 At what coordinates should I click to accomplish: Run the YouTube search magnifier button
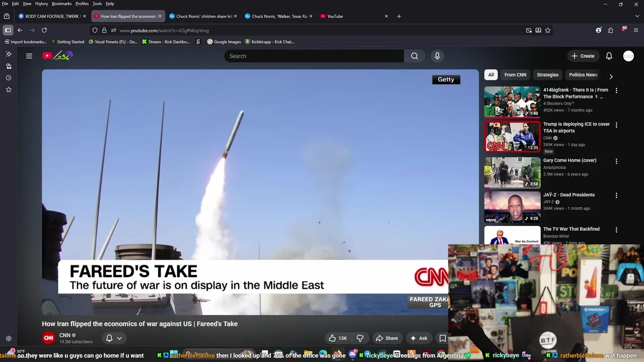point(414,56)
